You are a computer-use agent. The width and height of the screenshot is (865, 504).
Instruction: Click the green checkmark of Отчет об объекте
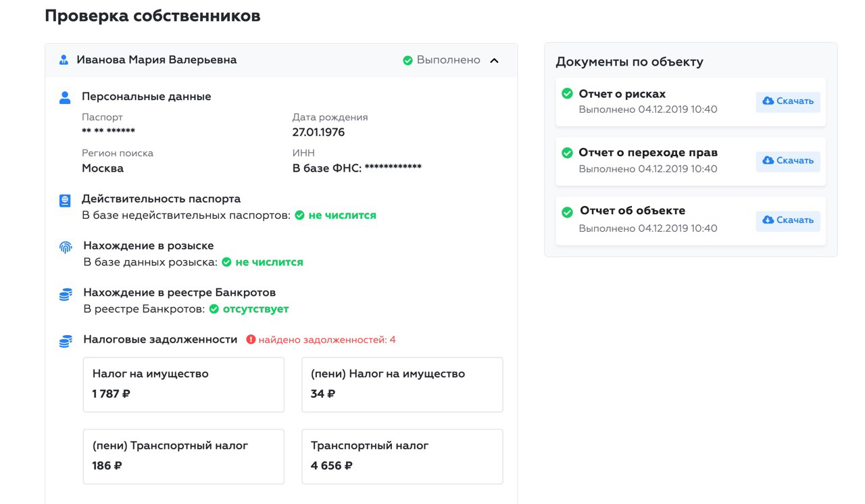[x=567, y=211]
